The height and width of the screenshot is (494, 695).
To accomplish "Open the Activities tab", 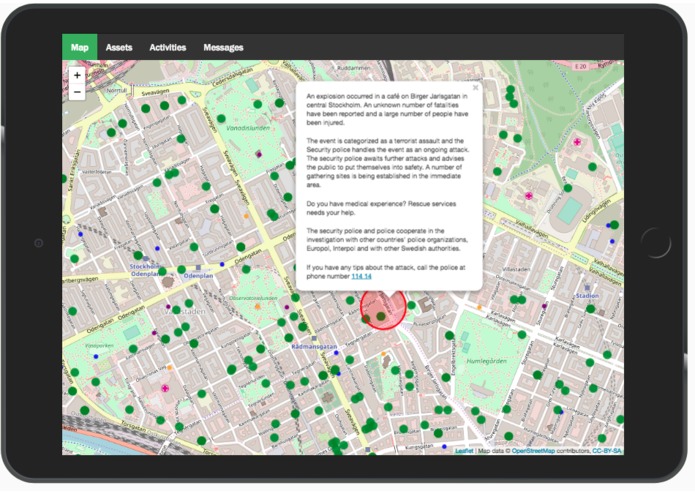I will coord(168,47).
